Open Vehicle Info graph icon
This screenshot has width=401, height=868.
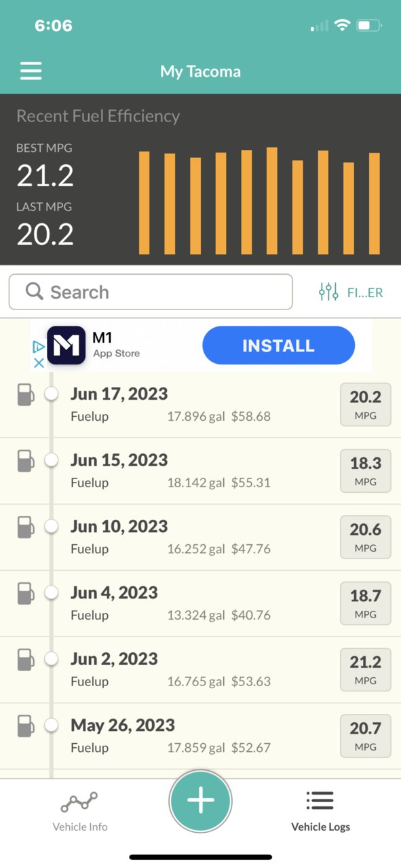(x=79, y=803)
